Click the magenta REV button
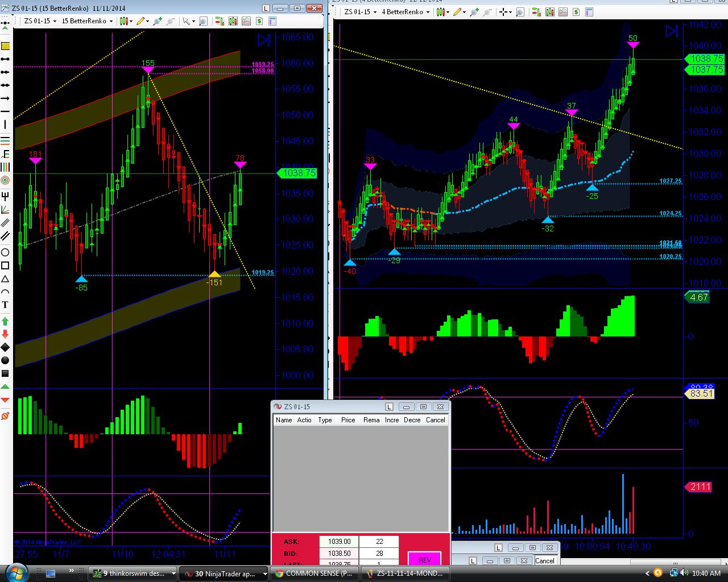Viewport: 728px width, 582px height. [x=424, y=559]
